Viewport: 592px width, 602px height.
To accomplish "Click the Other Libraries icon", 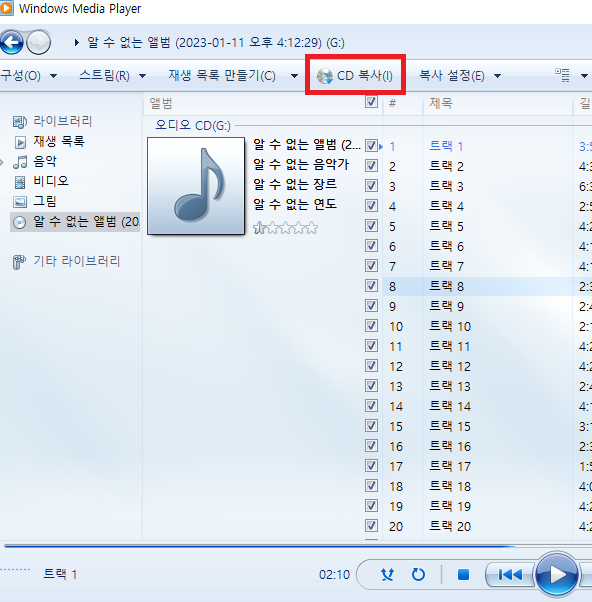I will pyautogui.click(x=19, y=262).
